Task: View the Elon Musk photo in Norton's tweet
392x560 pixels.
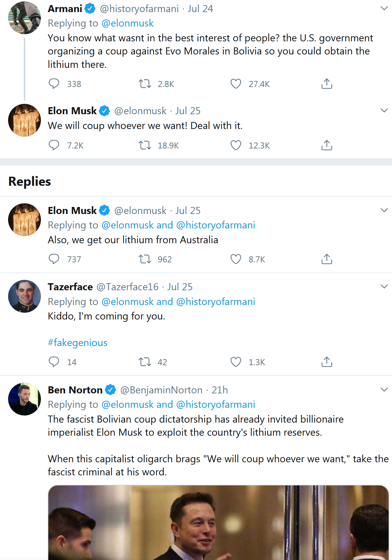Action: [x=218, y=522]
